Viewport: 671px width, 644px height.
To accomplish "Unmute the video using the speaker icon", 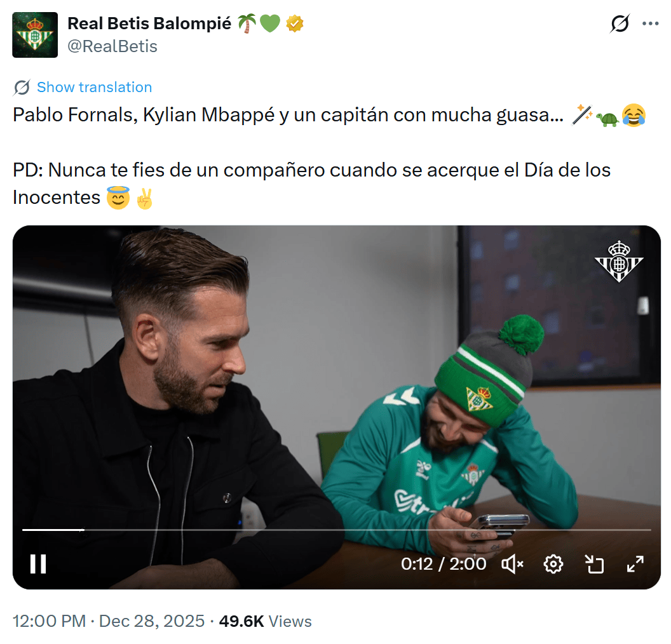I will click(x=512, y=564).
